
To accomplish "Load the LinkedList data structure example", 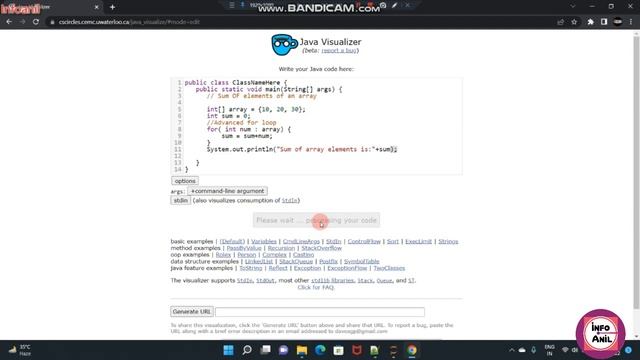I will [259, 262].
